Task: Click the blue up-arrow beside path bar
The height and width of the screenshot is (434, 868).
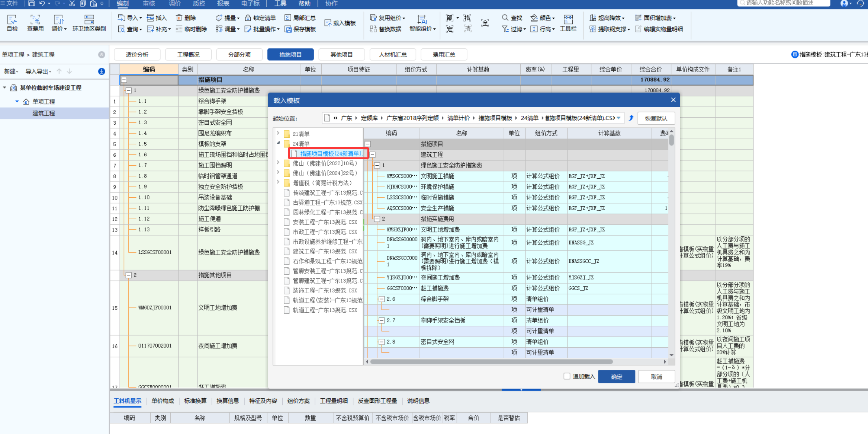Action: [631, 118]
